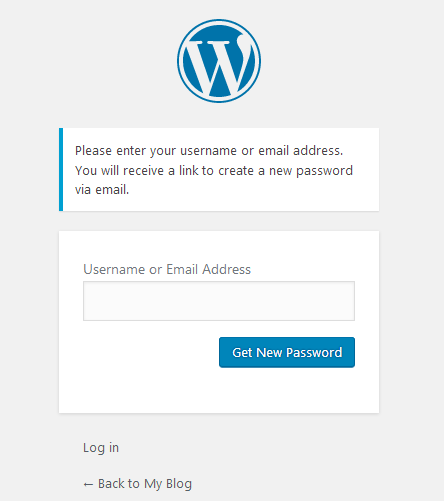Click the 'via email.' line in the notice
Viewport: 444px width, 501px height.
(102, 190)
